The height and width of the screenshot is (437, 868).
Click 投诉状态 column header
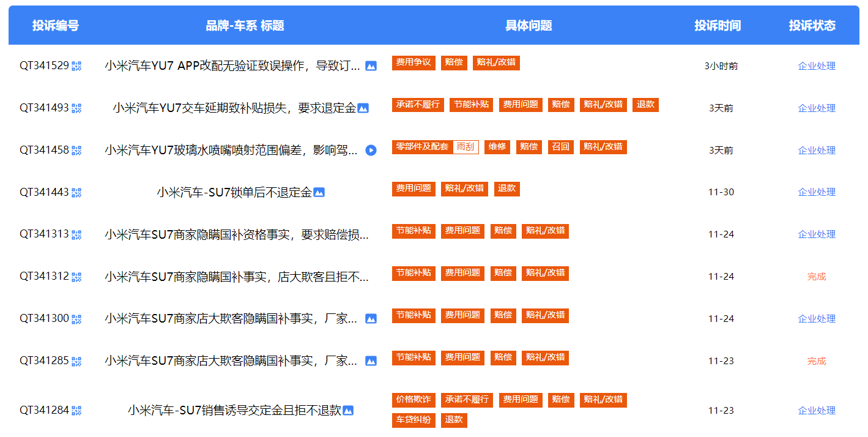pyautogui.click(x=812, y=26)
